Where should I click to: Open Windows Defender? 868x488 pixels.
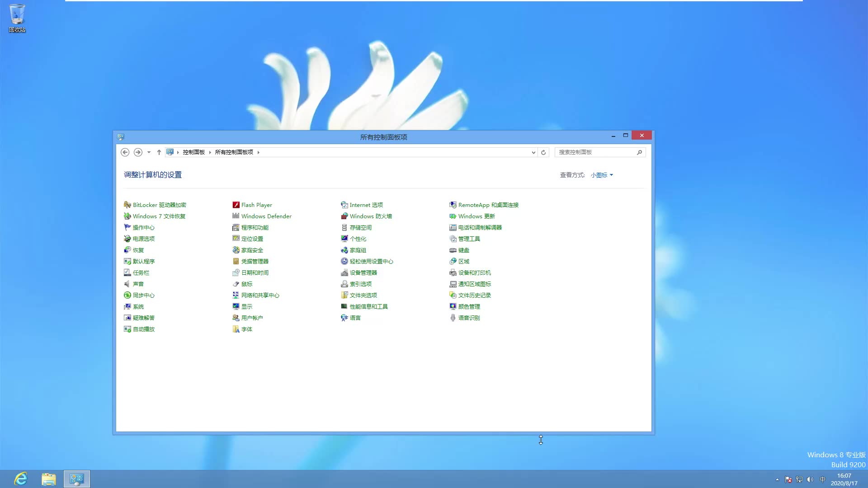(266, 216)
